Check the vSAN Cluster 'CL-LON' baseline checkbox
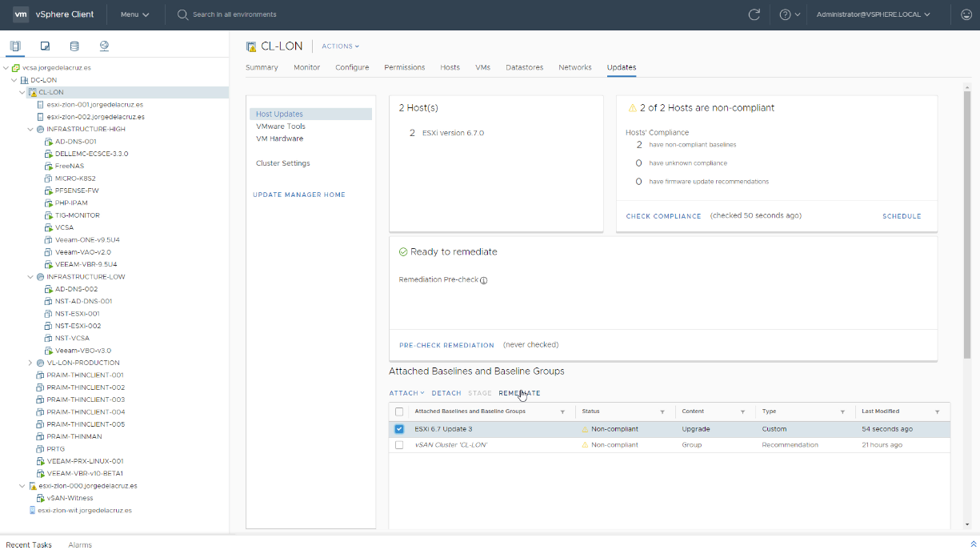This screenshot has width=980, height=550. [x=399, y=445]
